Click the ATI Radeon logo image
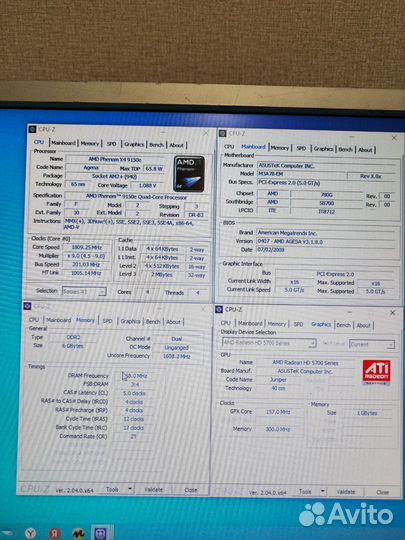Viewport: 405px width, 540px height. coord(376,372)
